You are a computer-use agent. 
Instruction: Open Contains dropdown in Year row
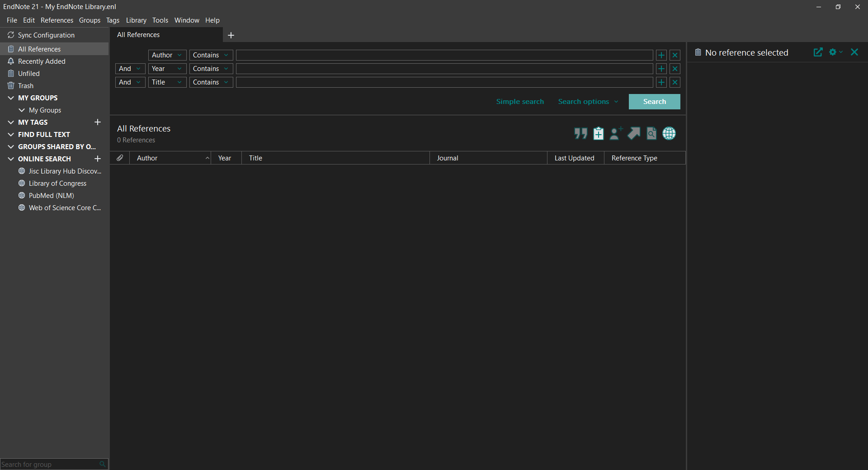tap(211, 69)
